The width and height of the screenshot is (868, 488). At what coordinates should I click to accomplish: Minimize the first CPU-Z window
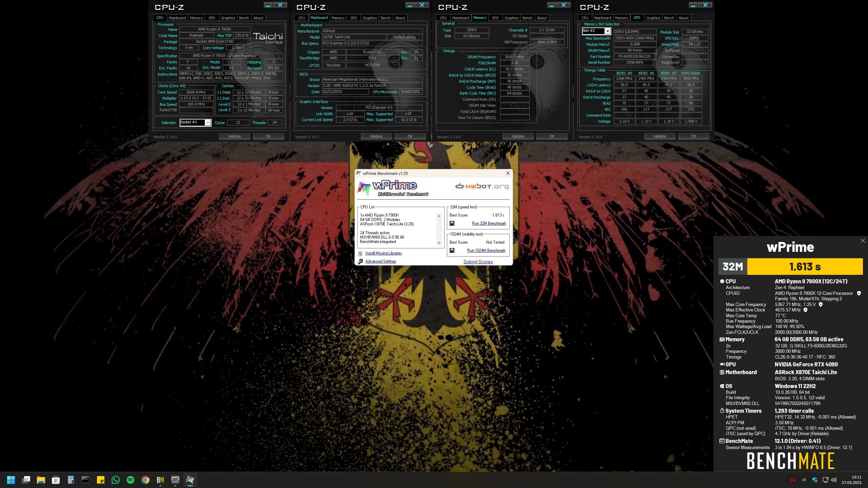(x=268, y=5)
